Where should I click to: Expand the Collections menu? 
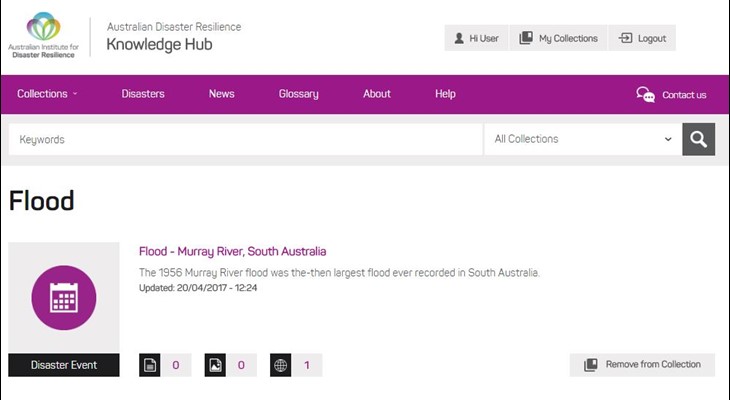(x=47, y=94)
